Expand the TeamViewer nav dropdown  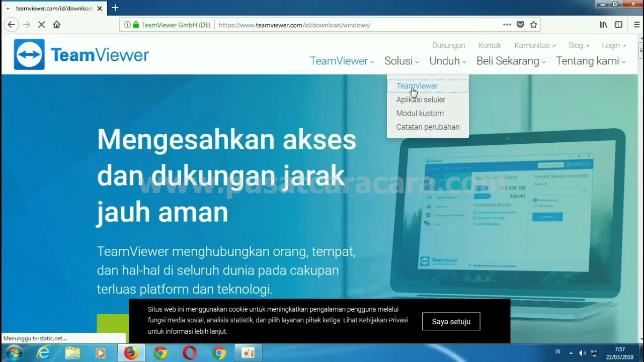342,61
